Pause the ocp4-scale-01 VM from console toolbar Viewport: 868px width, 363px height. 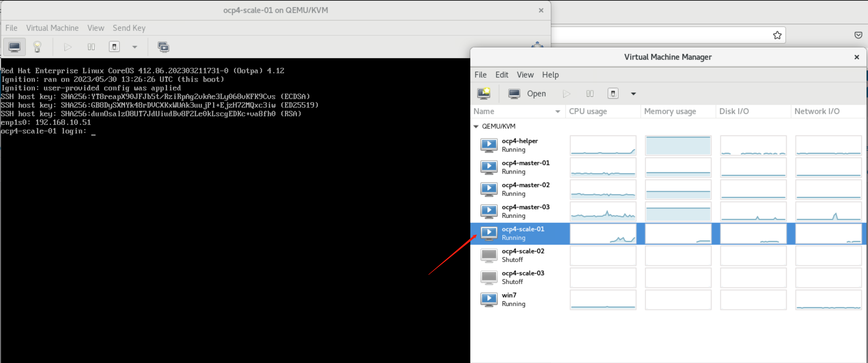(x=91, y=47)
